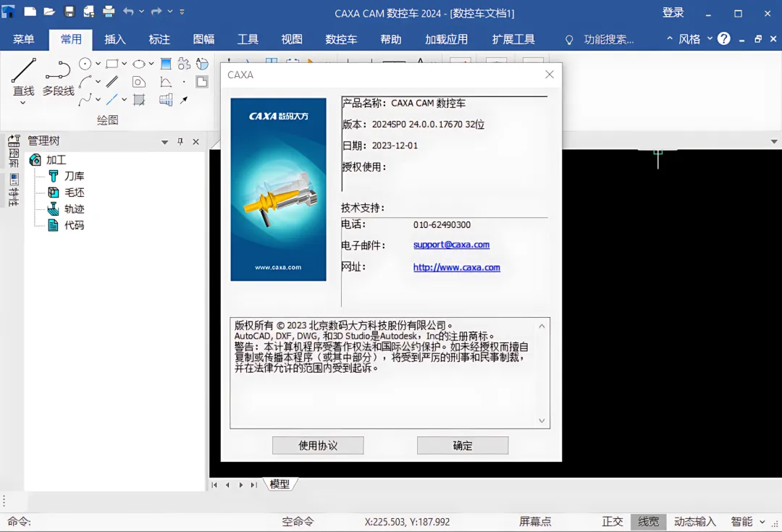This screenshot has height=532, width=782.
Task: Click 登录 in the title bar
Action: pos(673,12)
